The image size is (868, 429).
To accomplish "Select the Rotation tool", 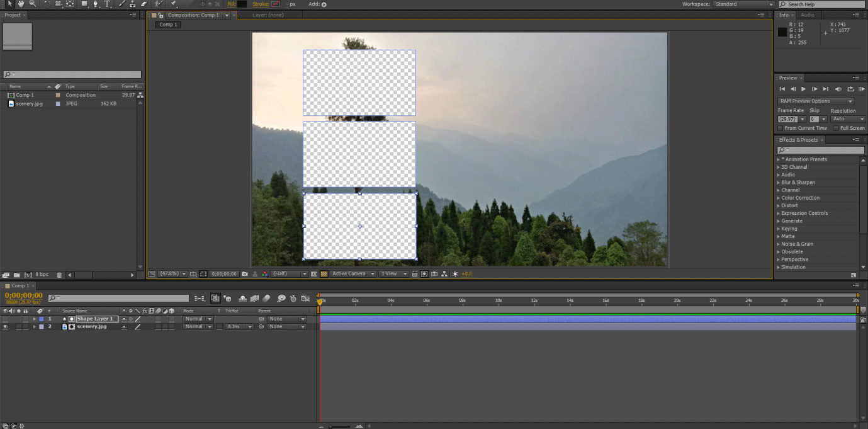I will pos(47,4).
